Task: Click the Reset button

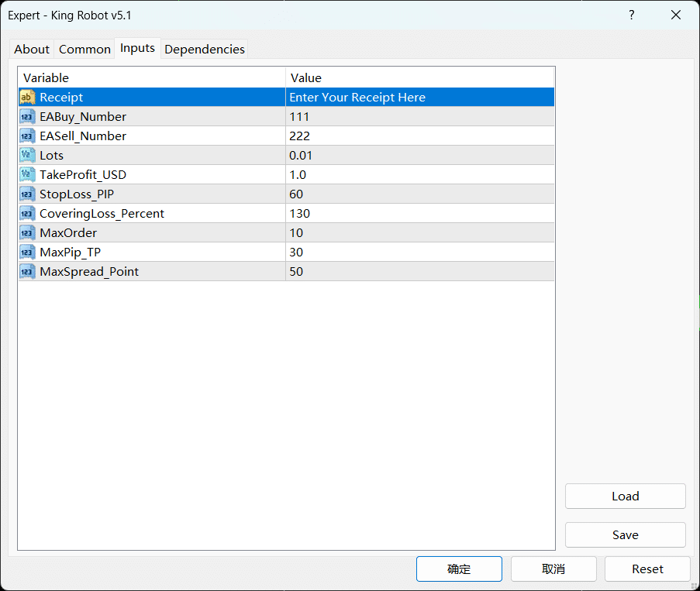Action: [647, 569]
